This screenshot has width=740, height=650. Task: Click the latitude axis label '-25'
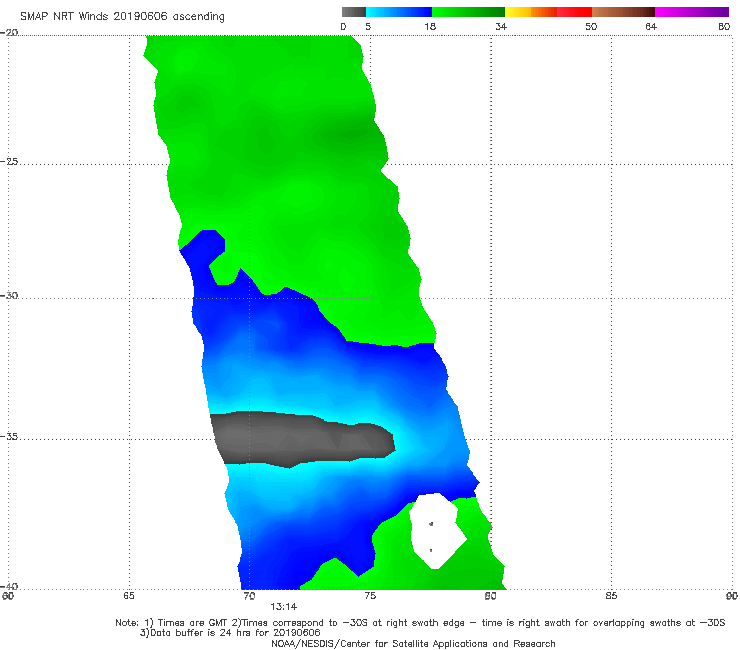pos(9,161)
